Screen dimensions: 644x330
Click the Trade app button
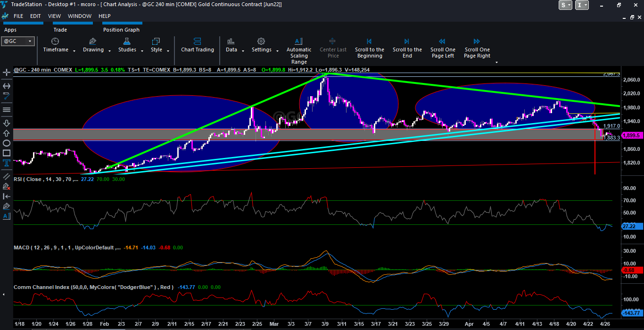[x=60, y=30]
